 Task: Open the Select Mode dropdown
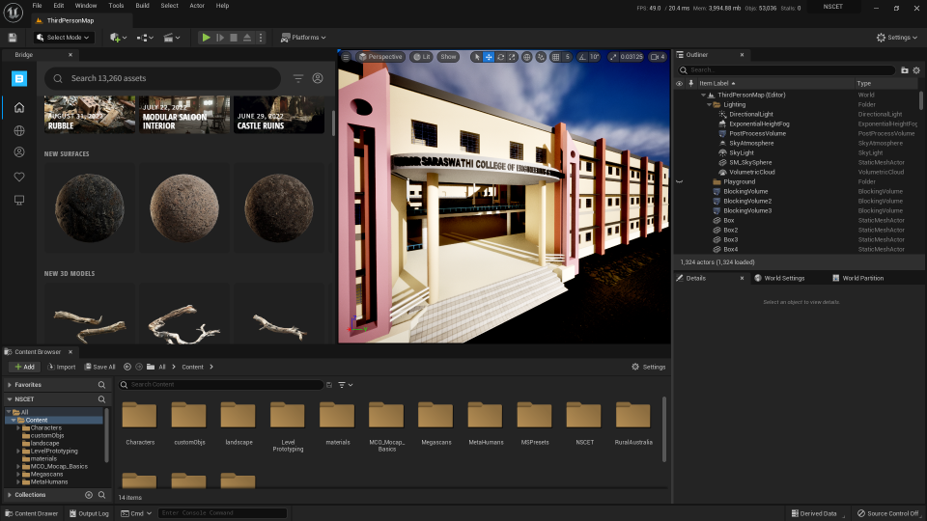click(63, 38)
